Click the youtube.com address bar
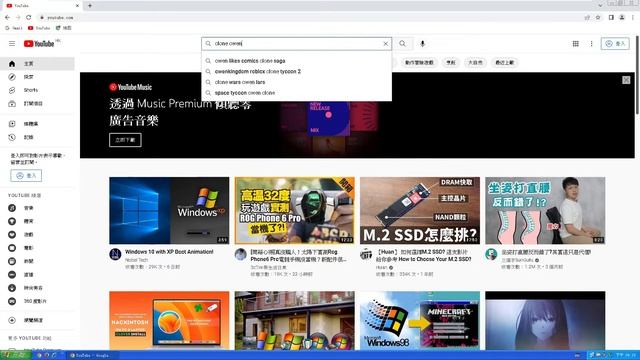Screen dimensions: 640x360 pyautogui.click(x=310, y=18)
